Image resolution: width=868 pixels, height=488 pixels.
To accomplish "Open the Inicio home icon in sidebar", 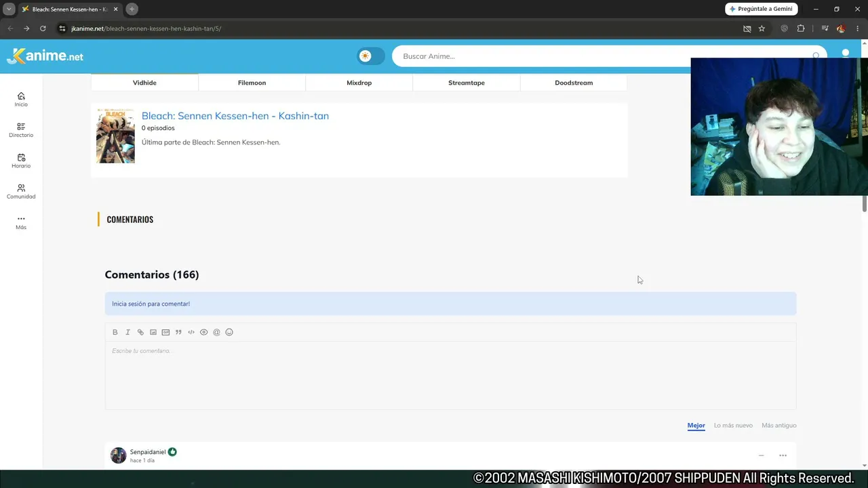I will pos(21,100).
